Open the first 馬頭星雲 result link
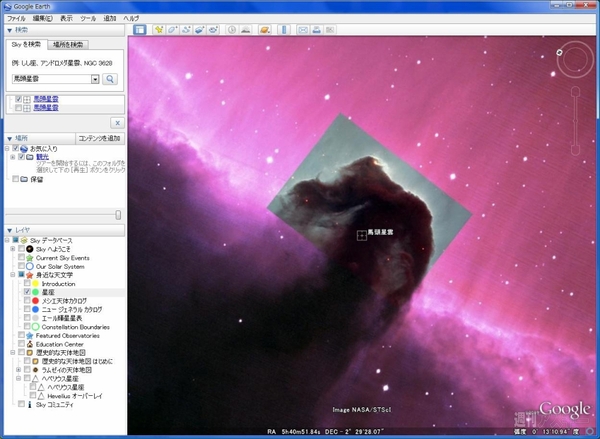Screen dimensions: 600x439 click(x=46, y=100)
